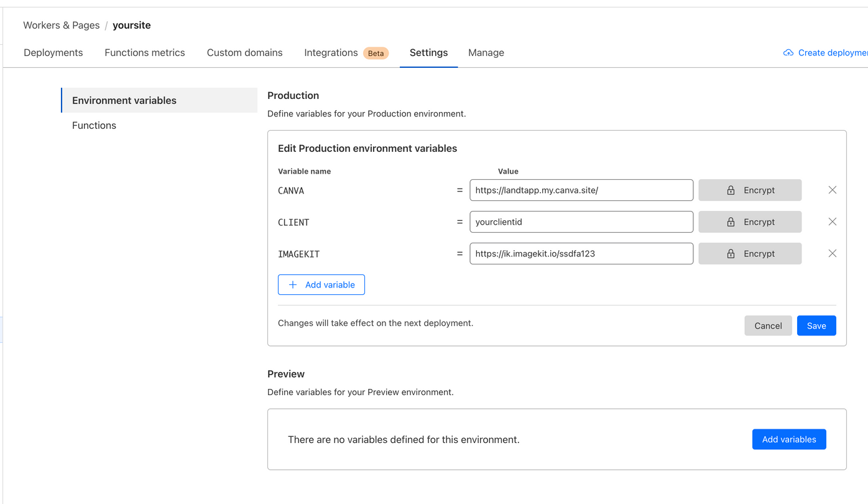Image resolution: width=868 pixels, height=504 pixels.
Task: Open the Integrations Beta tab
Action: 346,53
